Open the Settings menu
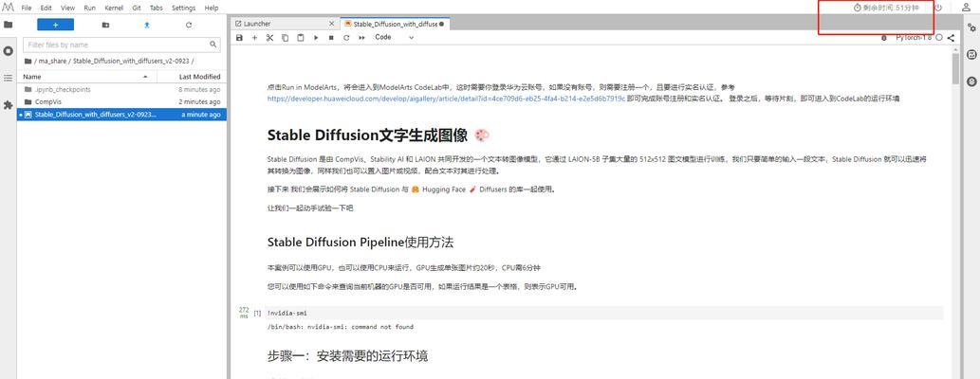The image size is (980, 379). tap(184, 9)
